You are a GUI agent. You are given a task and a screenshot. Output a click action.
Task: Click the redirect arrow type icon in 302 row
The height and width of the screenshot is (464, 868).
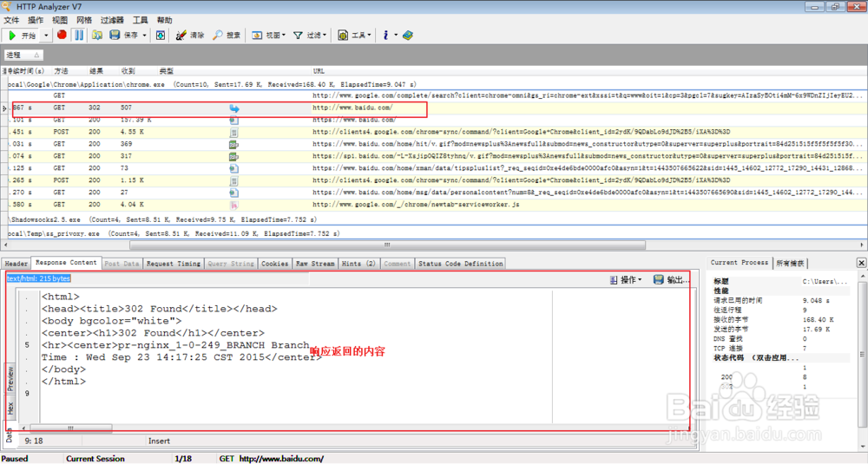coord(234,108)
